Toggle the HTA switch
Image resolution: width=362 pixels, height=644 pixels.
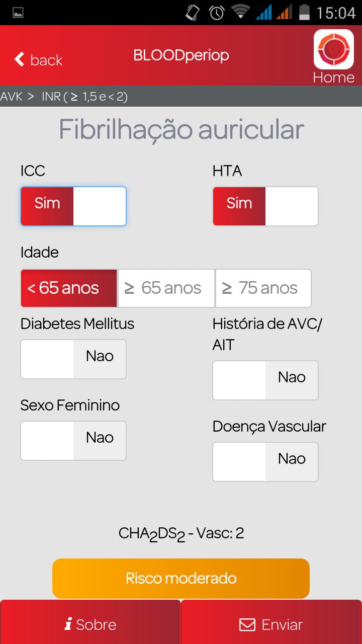tap(265, 206)
